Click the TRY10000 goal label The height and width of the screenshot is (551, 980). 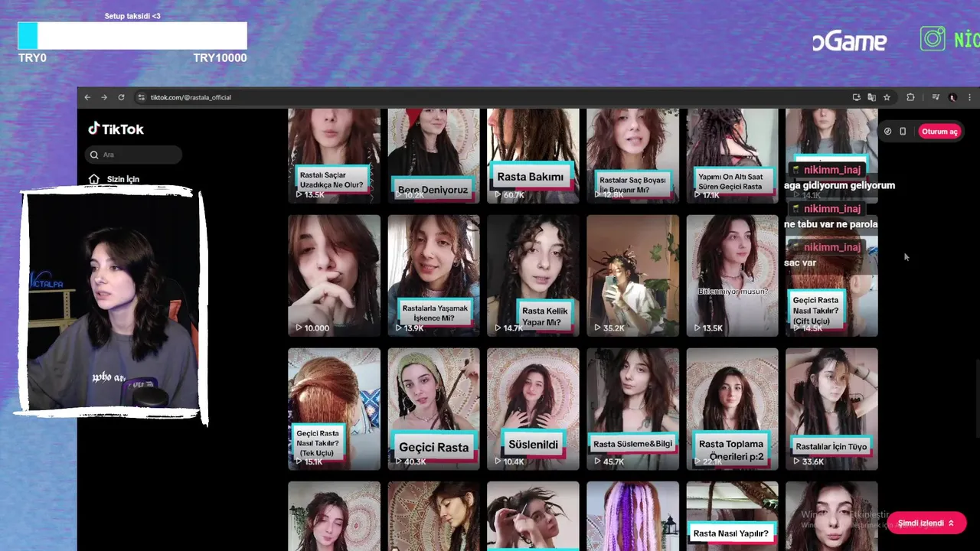point(220,58)
